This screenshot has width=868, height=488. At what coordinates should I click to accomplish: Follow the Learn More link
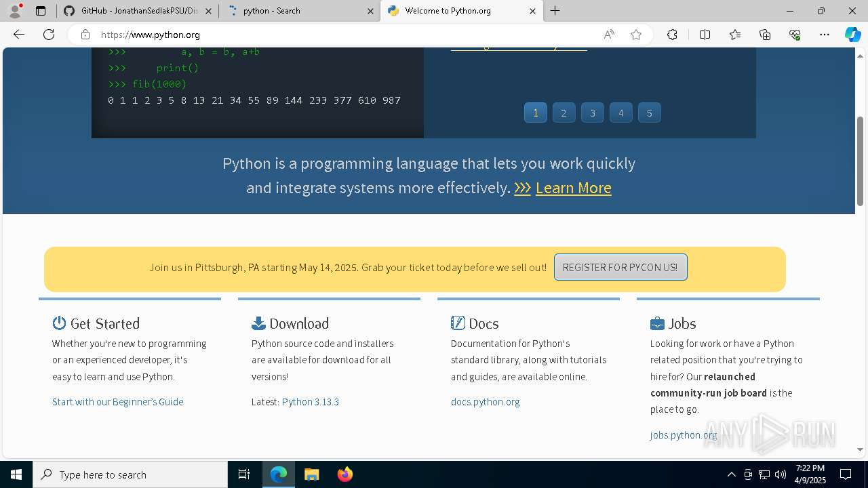[x=574, y=188]
